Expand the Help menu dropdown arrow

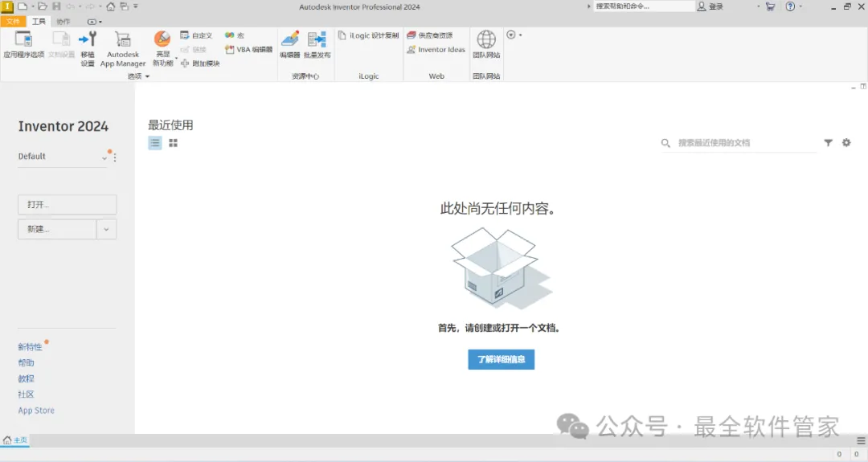800,6
